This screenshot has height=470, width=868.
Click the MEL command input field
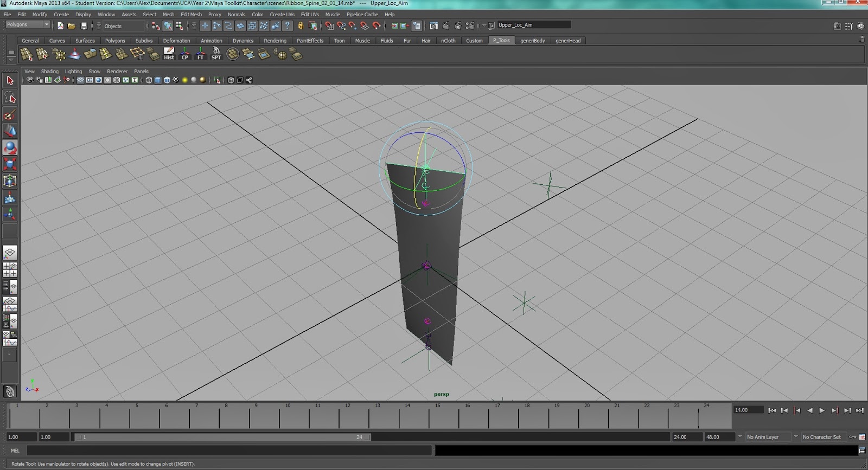pyautogui.click(x=229, y=450)
